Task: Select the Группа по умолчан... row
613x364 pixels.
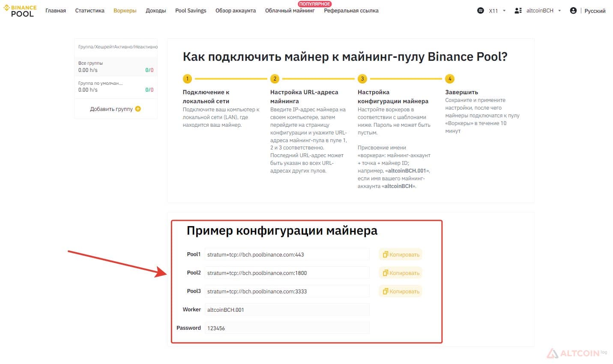Action: coord(116,87)
